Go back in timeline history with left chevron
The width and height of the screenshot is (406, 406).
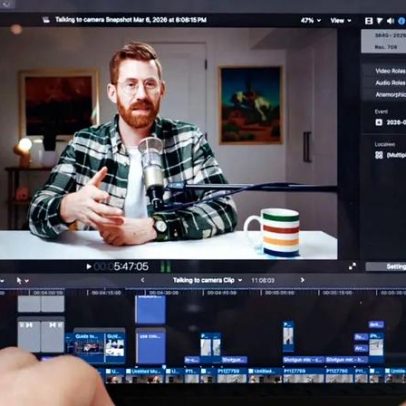143,280
